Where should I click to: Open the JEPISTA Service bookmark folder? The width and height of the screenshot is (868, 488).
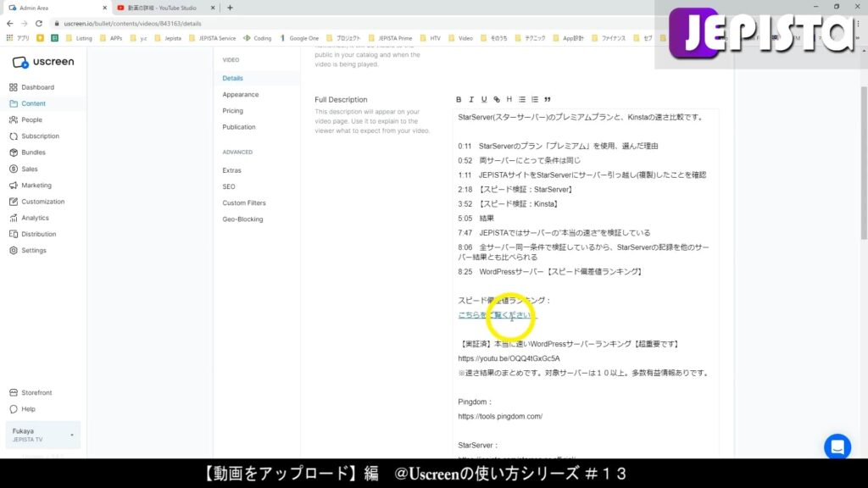(x=212, y=38)
